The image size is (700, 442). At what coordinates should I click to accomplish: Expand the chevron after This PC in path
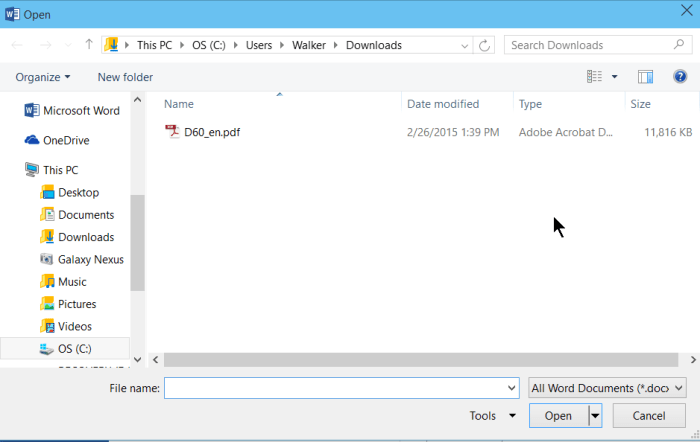coord(182,45)
